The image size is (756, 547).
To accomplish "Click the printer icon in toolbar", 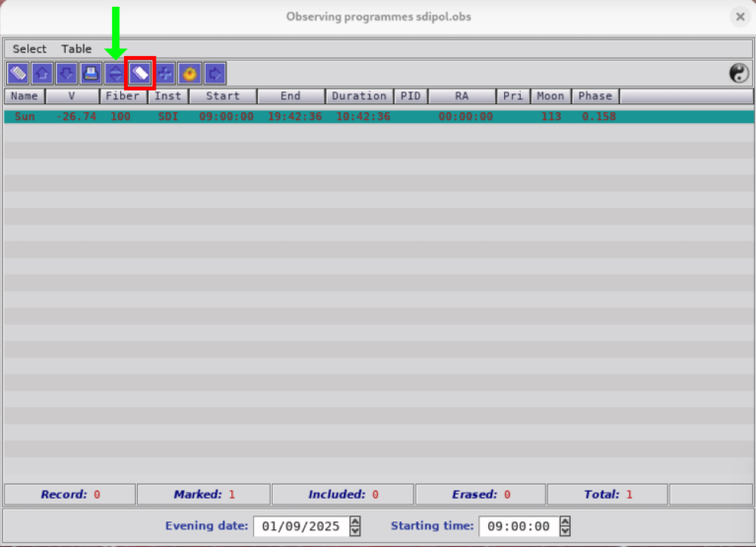I will click(x=91, y=73).
